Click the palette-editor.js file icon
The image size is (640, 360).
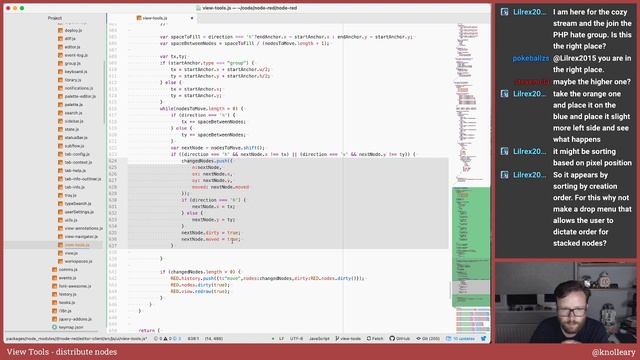tap(60, 96)
